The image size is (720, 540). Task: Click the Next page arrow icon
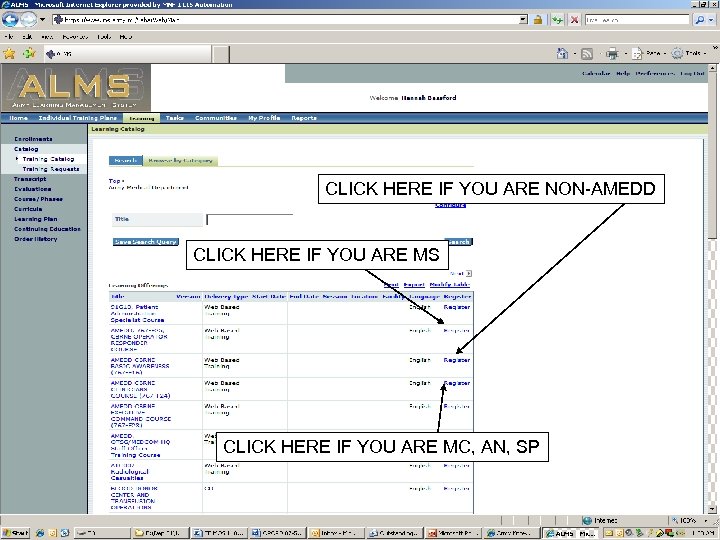[468, 274]
